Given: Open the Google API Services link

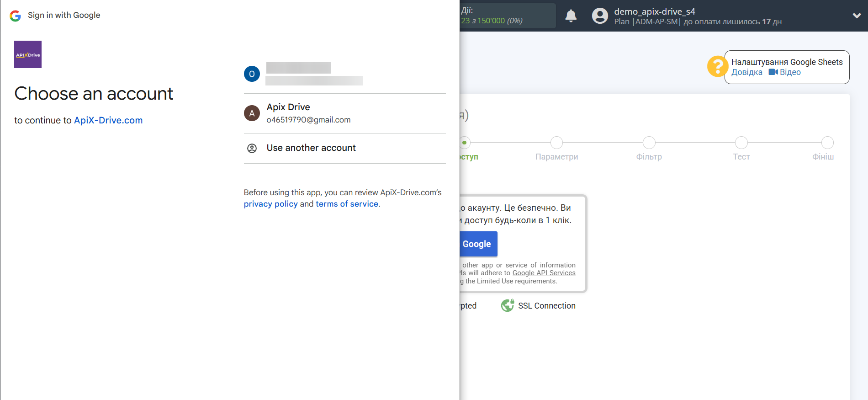Looking at the screenshot, I should [544, 273].
